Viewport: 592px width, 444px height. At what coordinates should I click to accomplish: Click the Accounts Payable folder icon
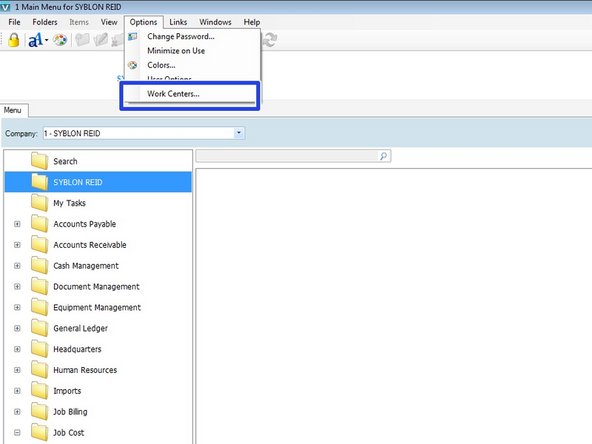coord(39,224)
